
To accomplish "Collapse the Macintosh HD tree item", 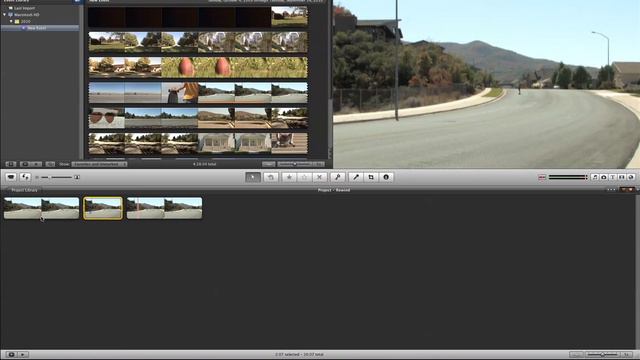I will point(4,15).
